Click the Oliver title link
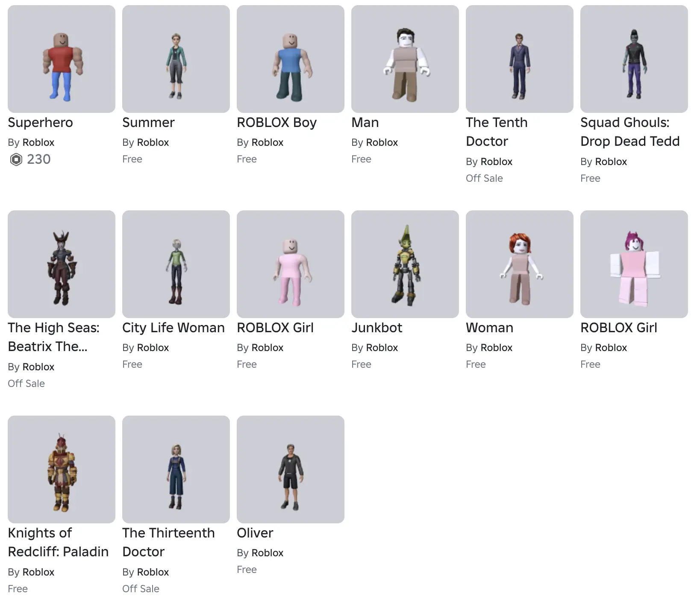700x614 pixels. pos(255,533)
